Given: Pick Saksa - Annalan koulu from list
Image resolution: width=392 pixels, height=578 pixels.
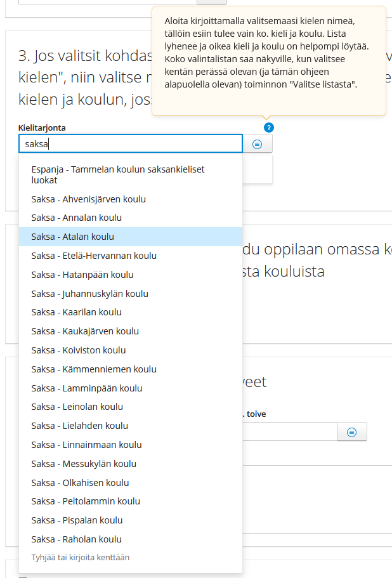Looking at the screenshot, I should point(77,218).
